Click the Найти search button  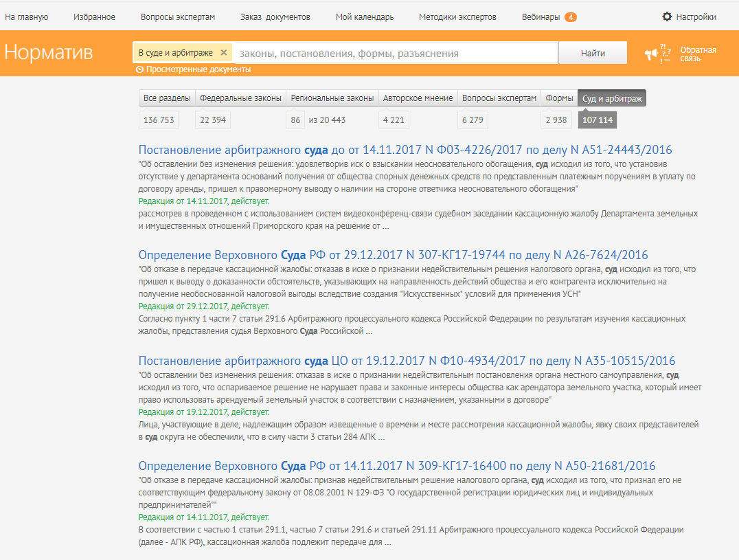pyautogui.click(x=593, y=54)
